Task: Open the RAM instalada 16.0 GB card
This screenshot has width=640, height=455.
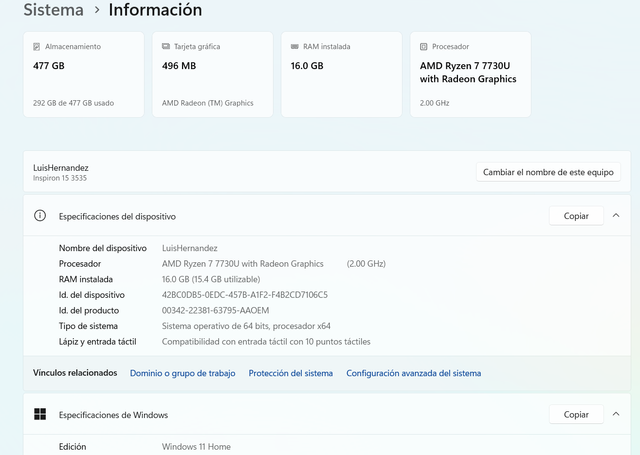Action: click(x=342, y=74)
